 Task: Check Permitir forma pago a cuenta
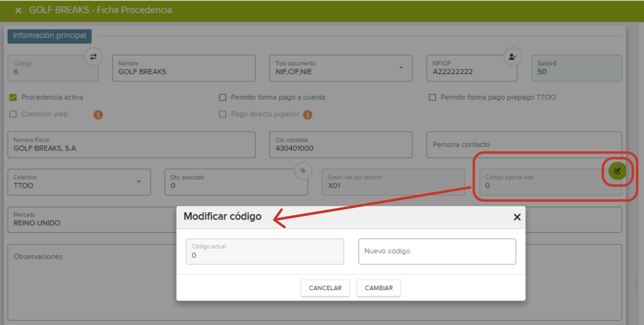tap(223, 97)
